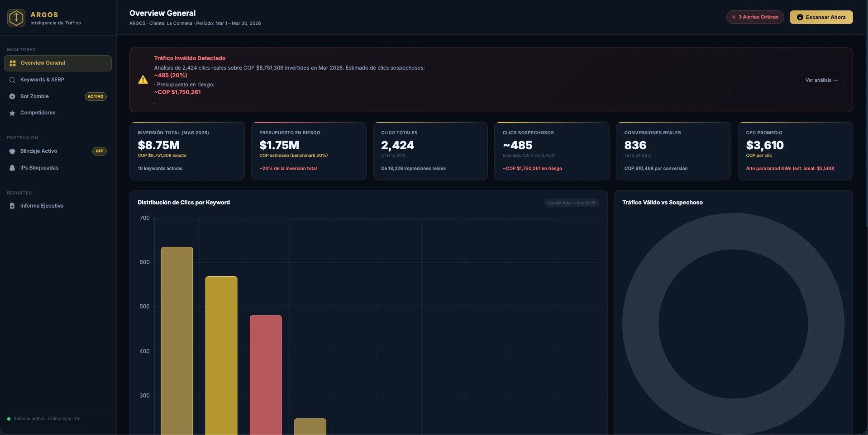
Task: Click the ~COP $1,750,261 amount in the alert
Action: [177, 92]
